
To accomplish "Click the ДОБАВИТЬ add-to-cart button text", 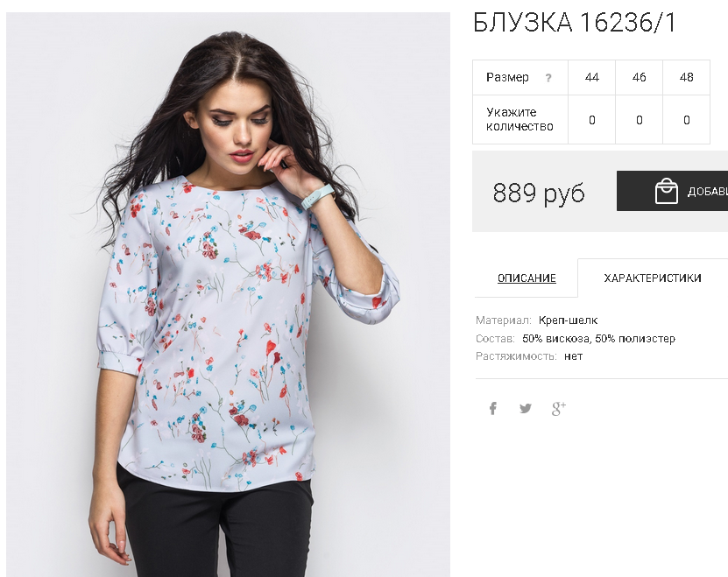I will point(708,191).
